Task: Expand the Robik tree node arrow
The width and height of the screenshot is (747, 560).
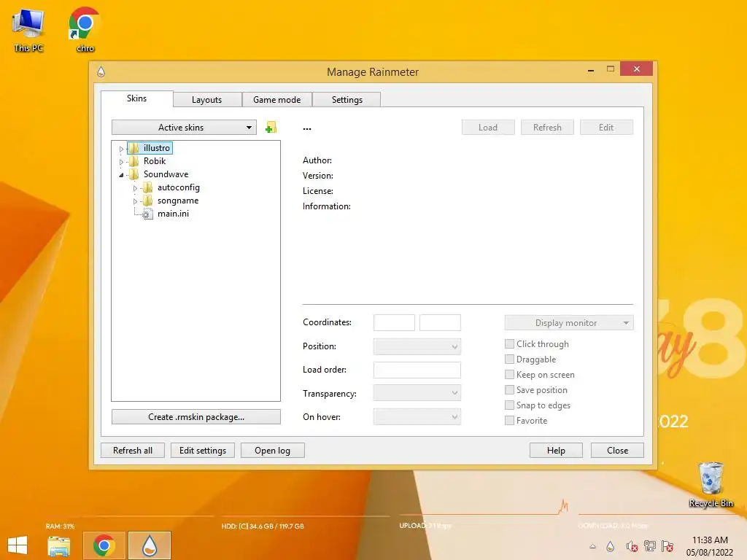Action: coord(122,162)
